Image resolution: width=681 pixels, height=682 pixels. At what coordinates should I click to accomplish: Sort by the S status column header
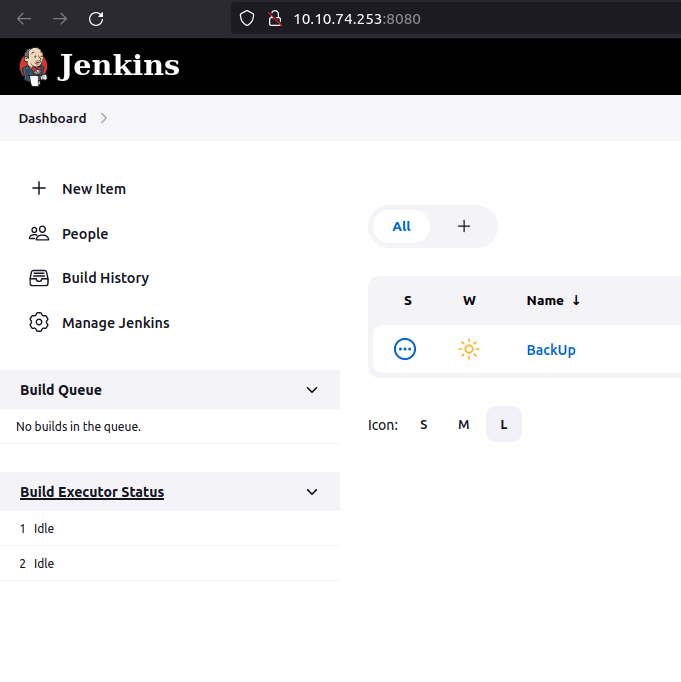click(407, 301)
